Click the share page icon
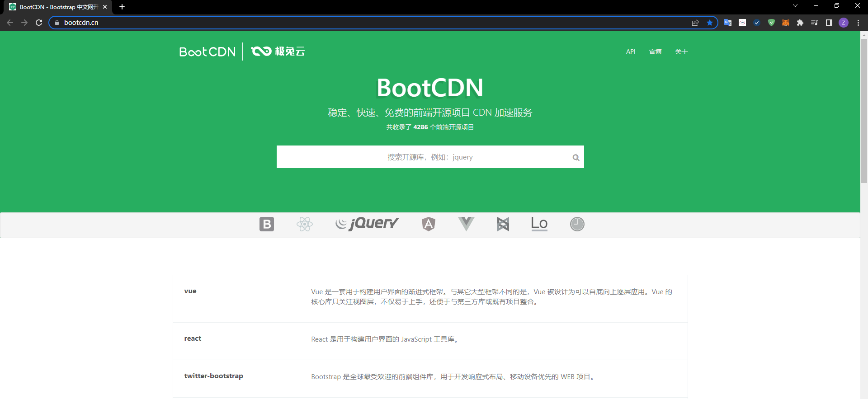 pos(695,23)
